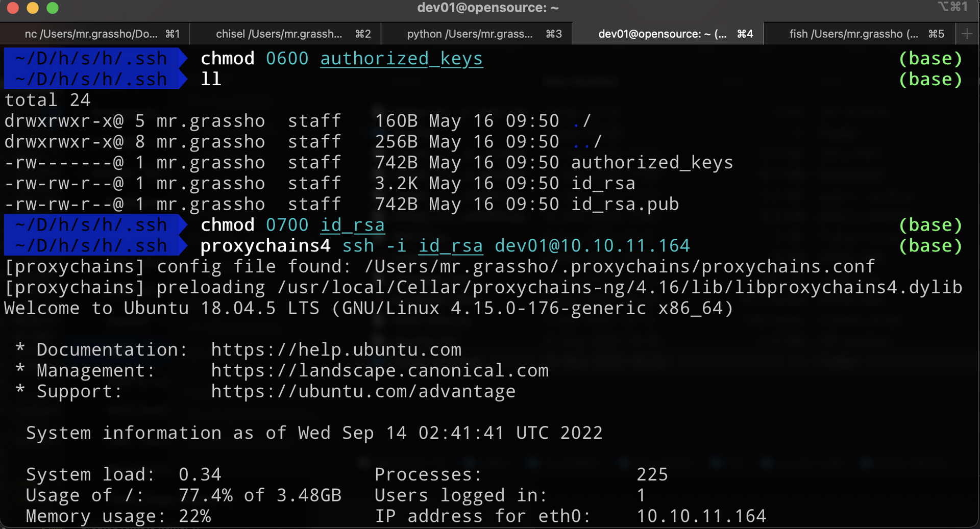Click the https://ubuntu.com/advantage support URL

tap(363, 391)
